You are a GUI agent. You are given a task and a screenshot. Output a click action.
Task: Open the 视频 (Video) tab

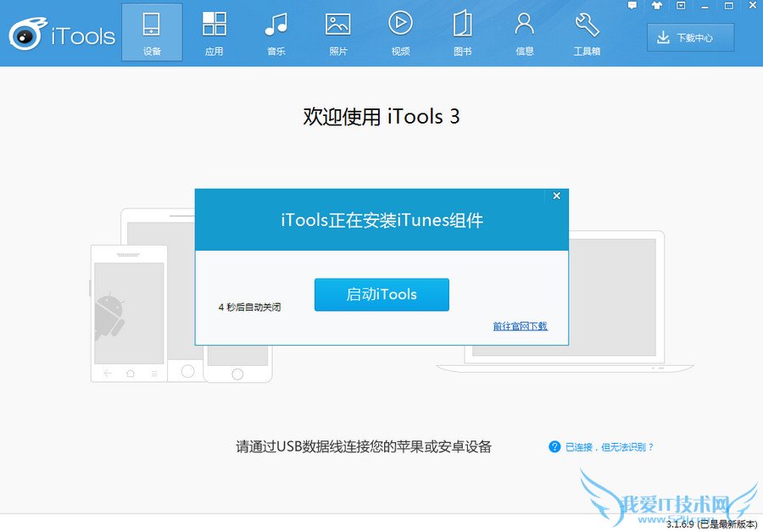pyautogui.click(x=400, y=32)
